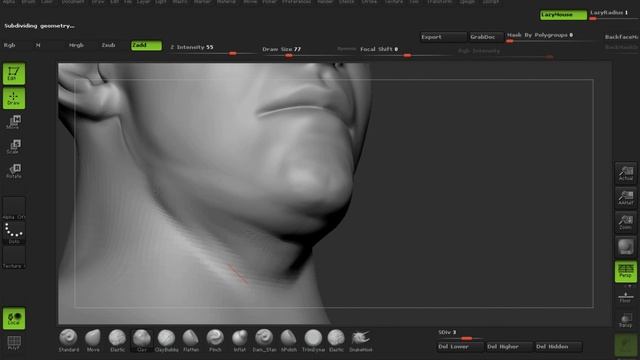Click Del Lower button
Image resolution: width=640 pixels, height=360 pixels.
point(460,347)
